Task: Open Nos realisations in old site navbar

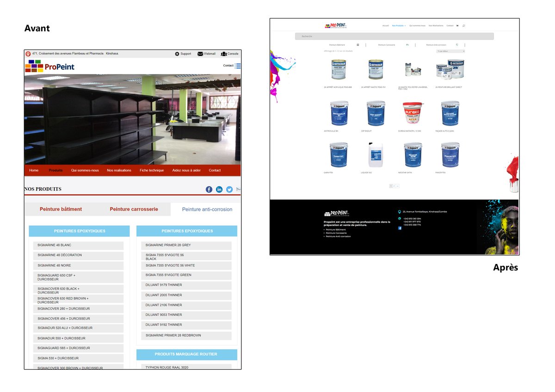Action: (x=119, y=170)
